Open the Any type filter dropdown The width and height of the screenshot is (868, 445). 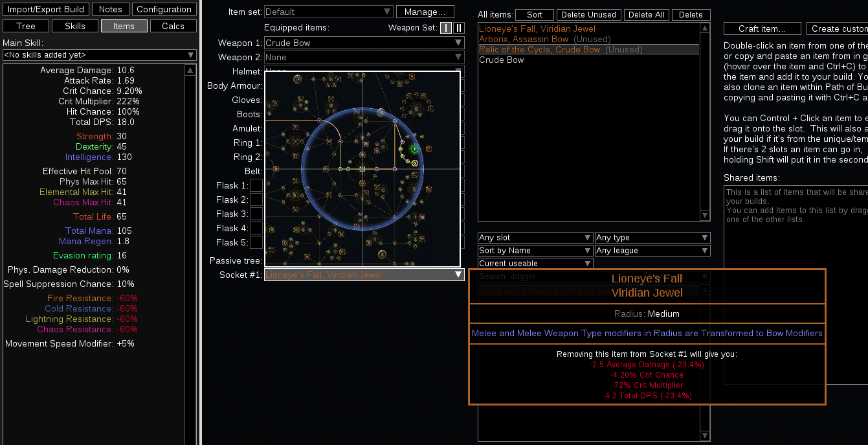pos(652,238)
